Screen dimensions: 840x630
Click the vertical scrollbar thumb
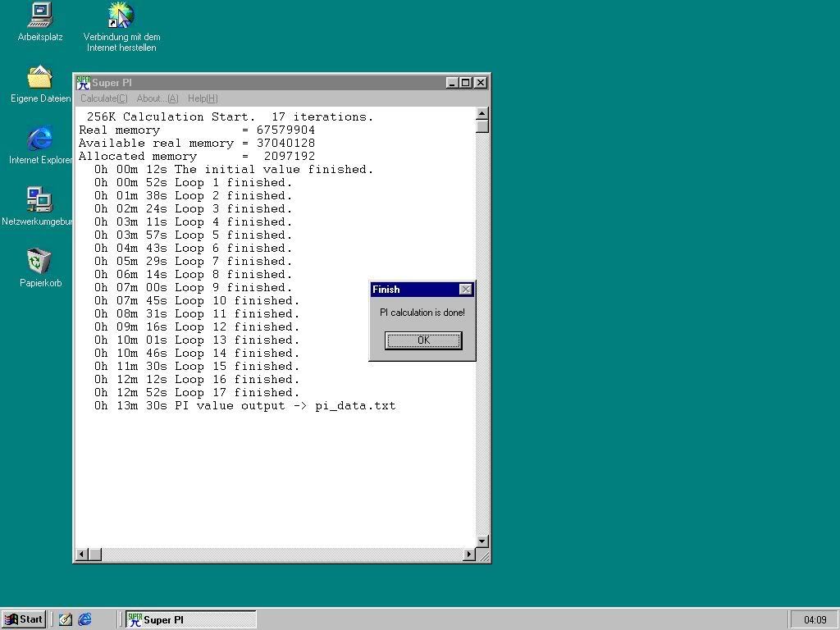tap(482, 126)
